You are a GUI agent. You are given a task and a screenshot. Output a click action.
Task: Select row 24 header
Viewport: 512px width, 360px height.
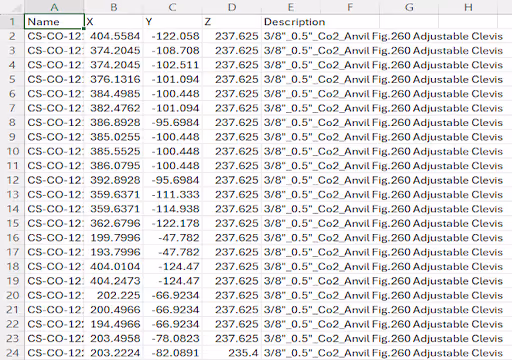12,353
